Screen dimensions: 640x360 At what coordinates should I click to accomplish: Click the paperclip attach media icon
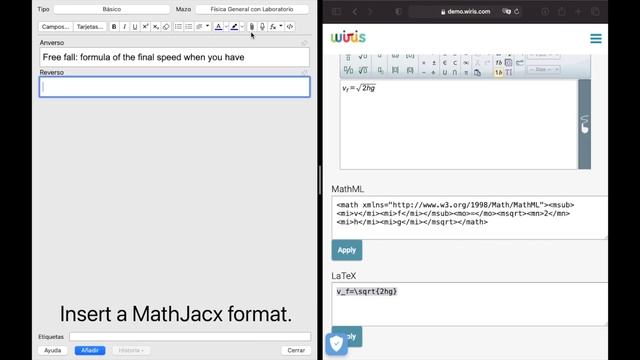[x=252, y=27]
